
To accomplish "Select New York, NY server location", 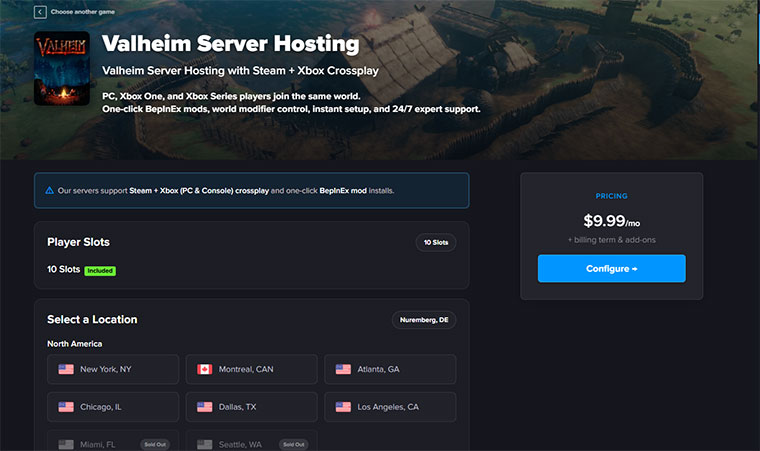I will click(113, 370).
